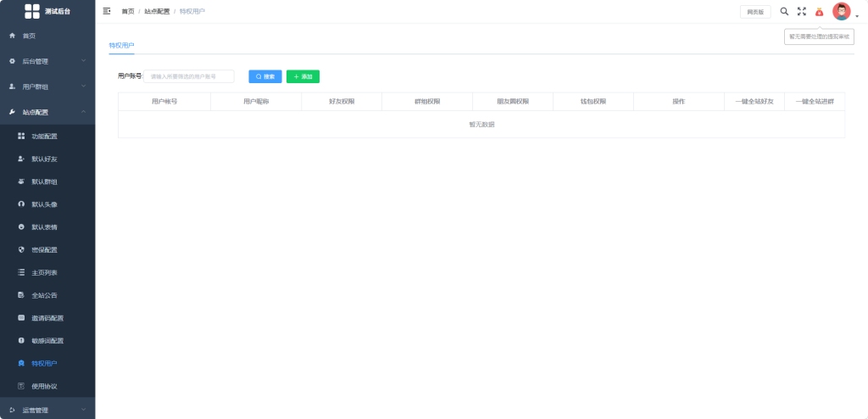This screenshot has width=868, height=419.
Task: Open the user avatar menu
Action: pyautogui.click(x=842, y=11)
